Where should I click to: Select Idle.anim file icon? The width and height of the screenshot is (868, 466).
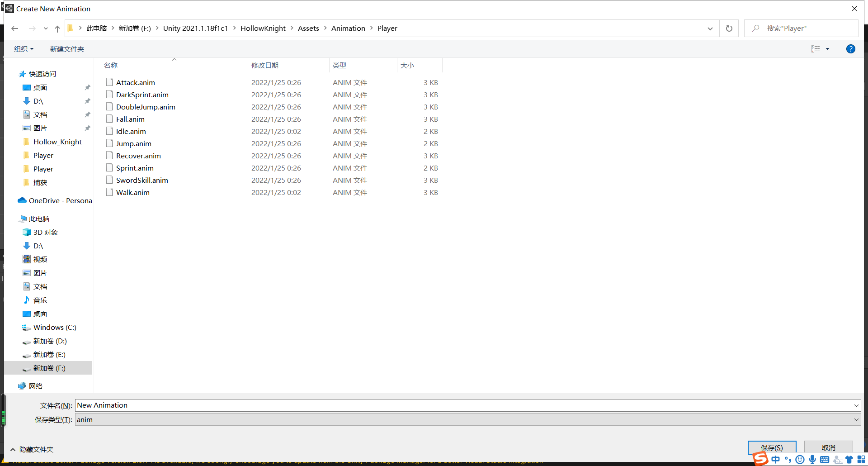point(109,131)
